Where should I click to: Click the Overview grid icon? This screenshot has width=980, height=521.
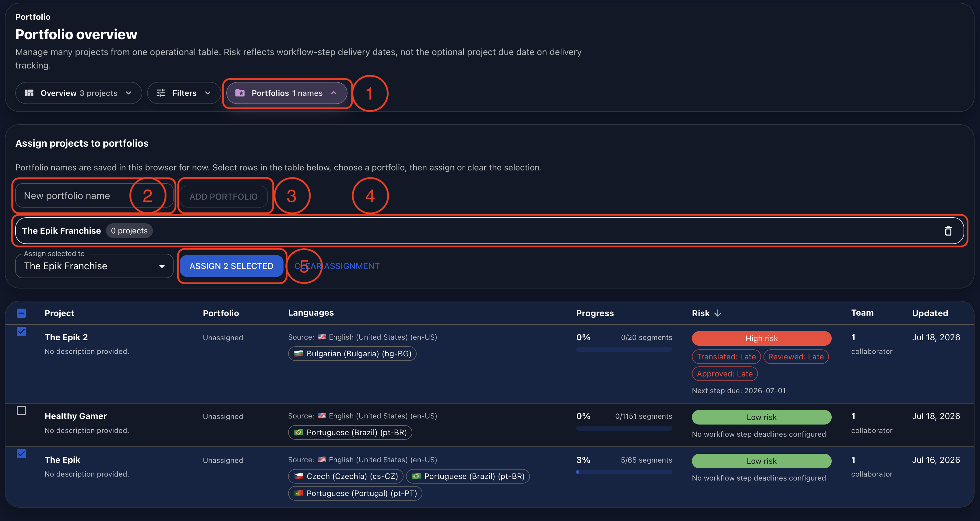pos(29,93)
